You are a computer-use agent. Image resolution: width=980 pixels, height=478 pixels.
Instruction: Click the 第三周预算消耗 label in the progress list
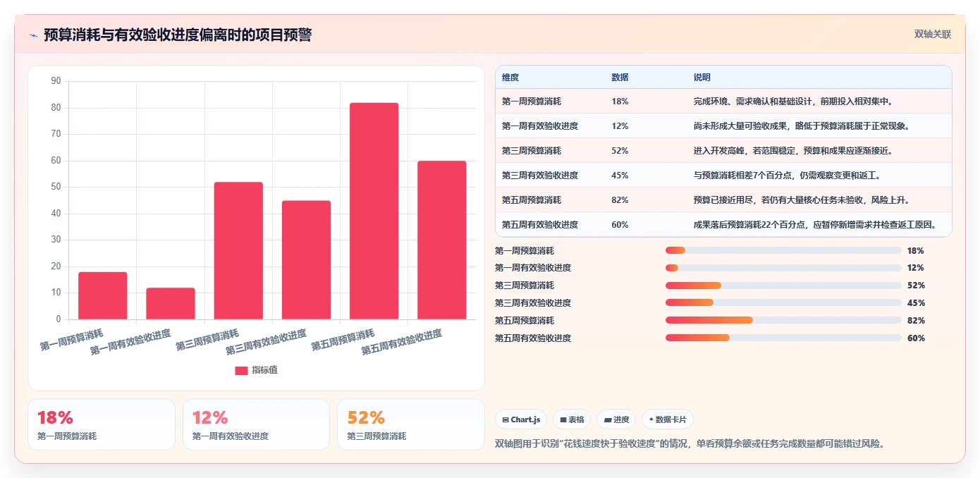525,286
